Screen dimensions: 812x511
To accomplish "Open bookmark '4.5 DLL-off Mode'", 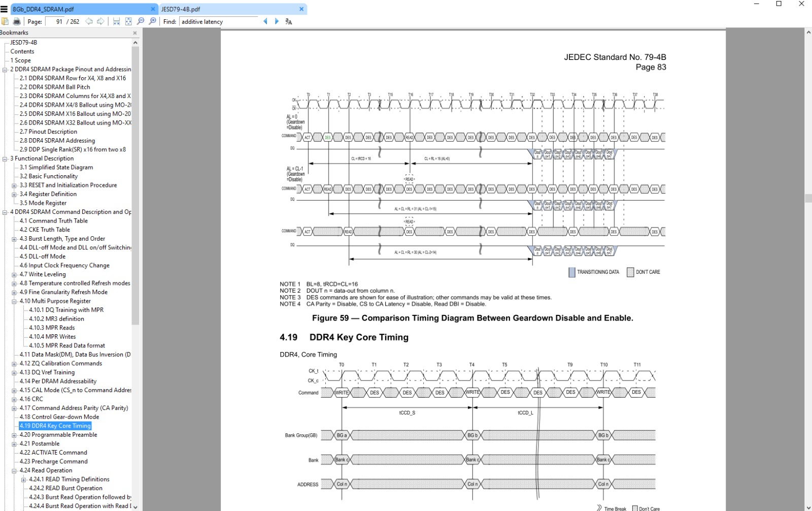I will [43, 257].
